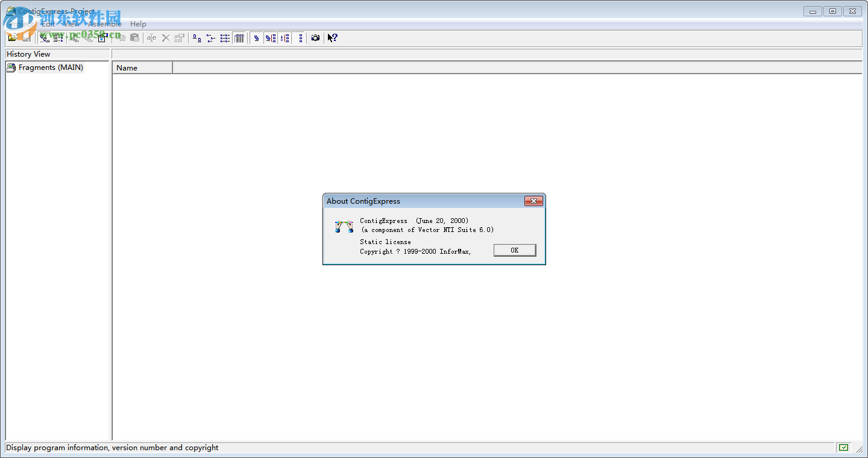This screenshot has width=868, height=458.
Task: Open the View menu
Action: coord(71,24)
